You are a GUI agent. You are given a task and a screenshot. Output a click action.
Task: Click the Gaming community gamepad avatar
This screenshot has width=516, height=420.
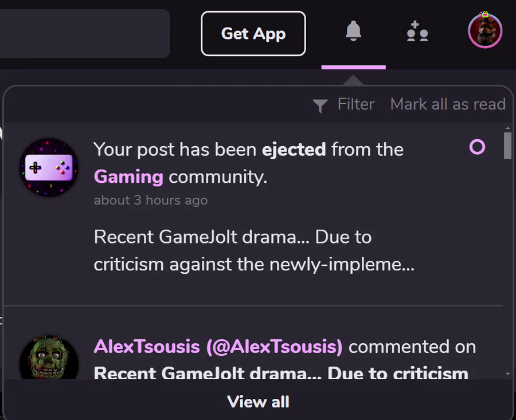[49, 167]
